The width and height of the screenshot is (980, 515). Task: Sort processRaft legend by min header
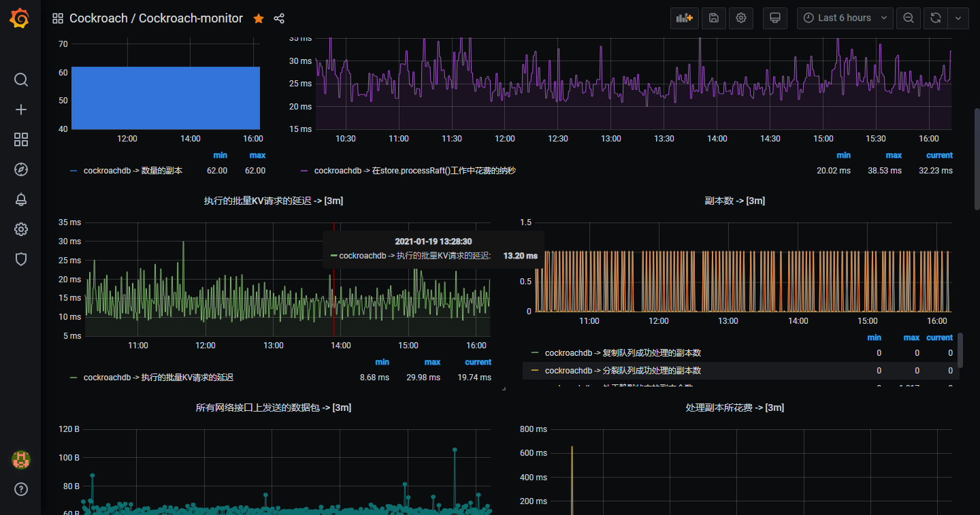[x=844, y=155]
